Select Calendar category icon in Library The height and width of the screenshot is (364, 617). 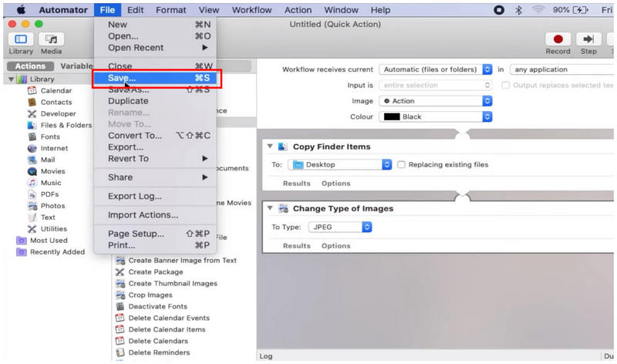[x=32, y=90]
